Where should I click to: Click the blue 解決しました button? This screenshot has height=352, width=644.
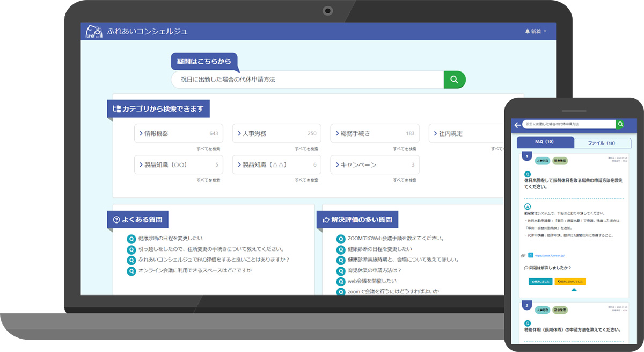tap(541, 283)
